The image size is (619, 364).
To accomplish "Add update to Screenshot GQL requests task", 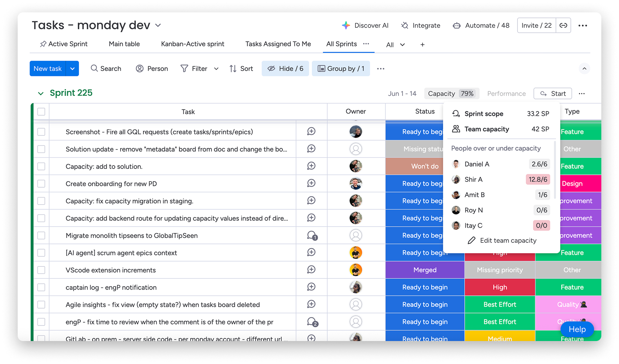I will 311,131.
